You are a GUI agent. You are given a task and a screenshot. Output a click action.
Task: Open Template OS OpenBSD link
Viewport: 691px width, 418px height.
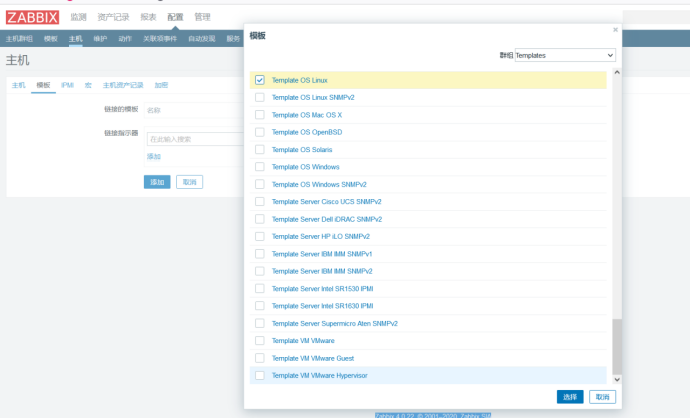(307, 132)
